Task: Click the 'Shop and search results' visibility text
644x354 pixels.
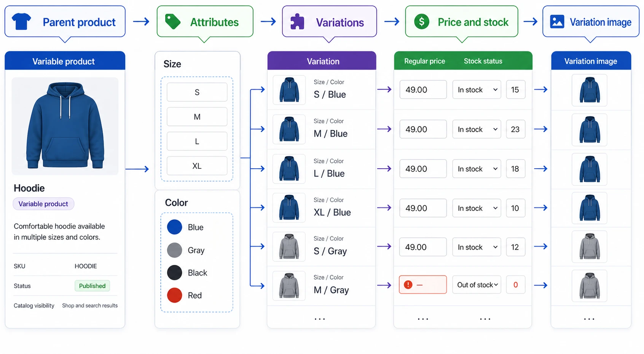Action: click(90, 306)
